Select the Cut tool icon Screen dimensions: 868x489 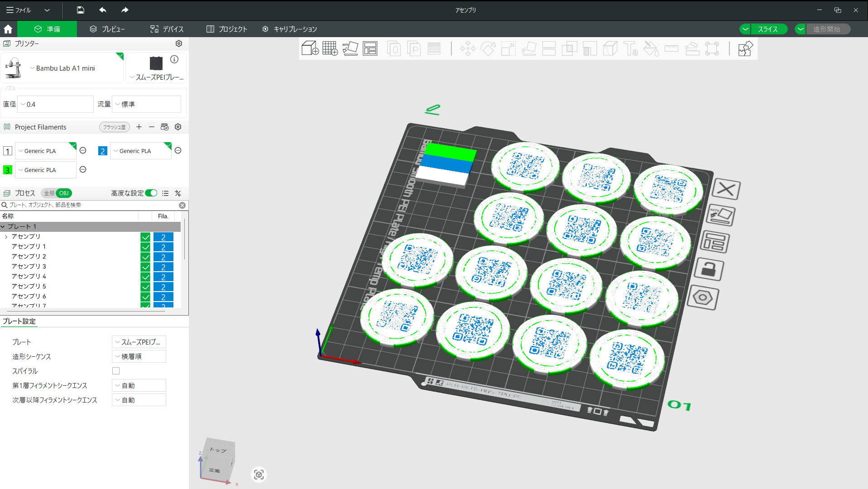tap(549, 48)
